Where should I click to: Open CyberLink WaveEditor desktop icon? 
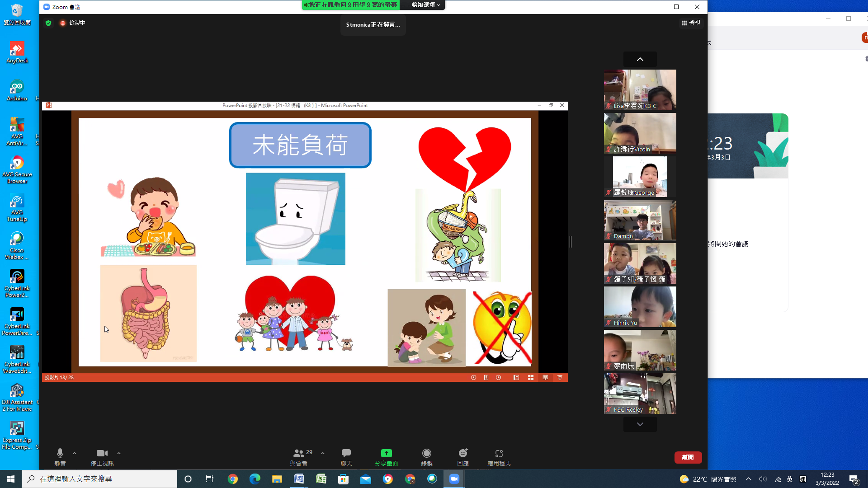pyautogui.click(x=17, y=360)
